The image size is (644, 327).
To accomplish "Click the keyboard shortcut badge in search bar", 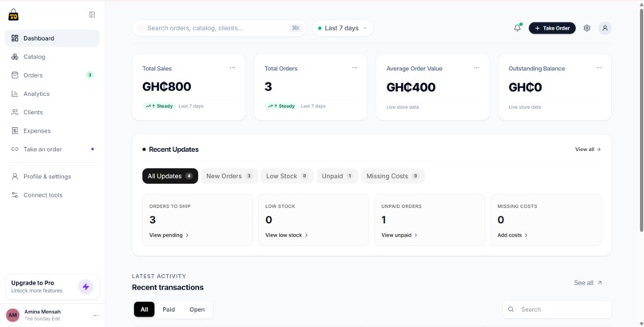I will pyautogui.click(x=296, y=28).
